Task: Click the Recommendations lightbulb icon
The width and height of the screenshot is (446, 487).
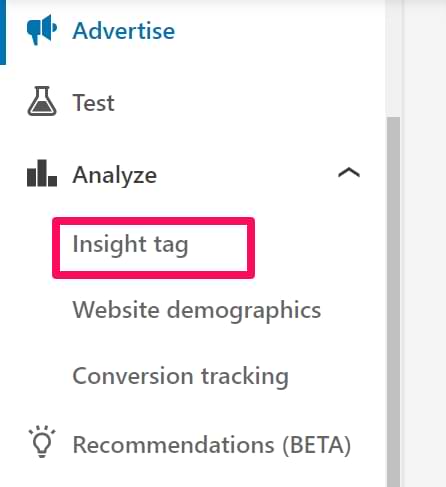Action: (x=42, y=442)
